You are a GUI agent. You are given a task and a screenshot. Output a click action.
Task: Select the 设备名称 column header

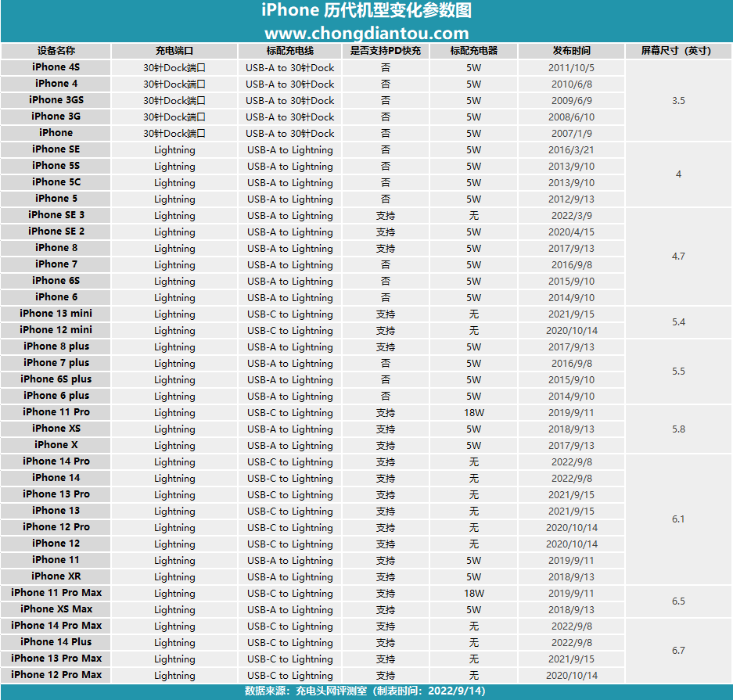click(56, 51)
